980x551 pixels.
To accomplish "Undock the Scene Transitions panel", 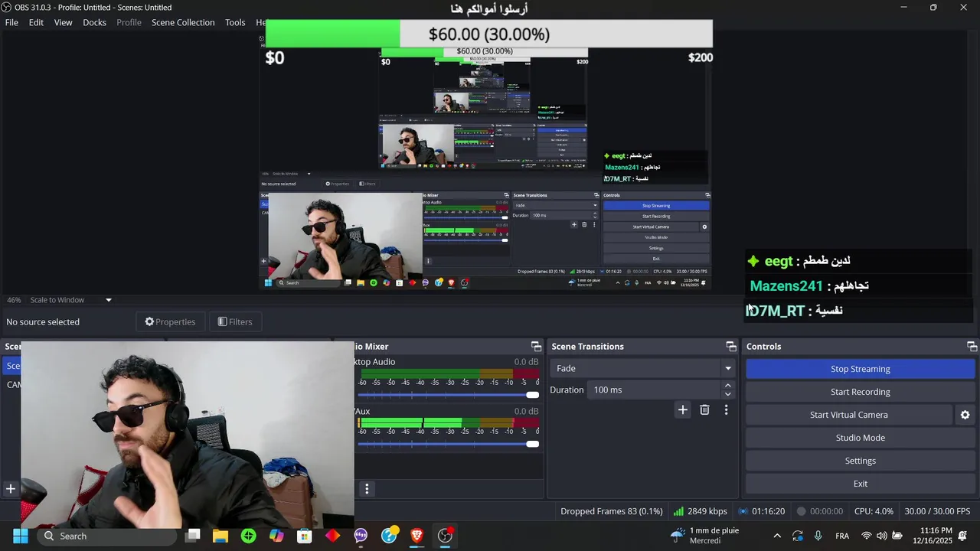I will 731,347.
